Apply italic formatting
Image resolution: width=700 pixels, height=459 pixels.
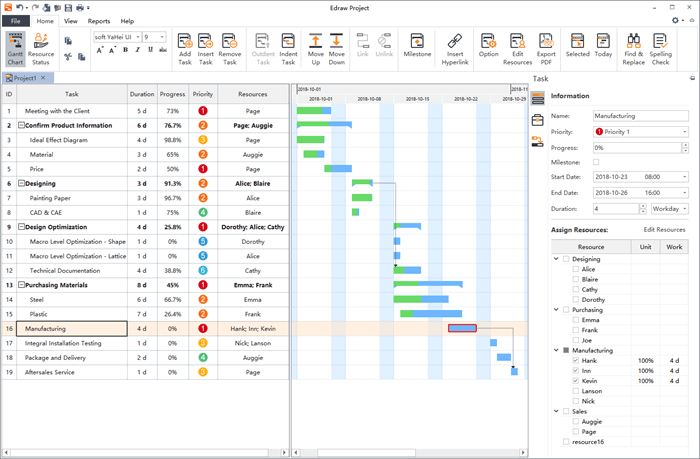pos(138,50)
